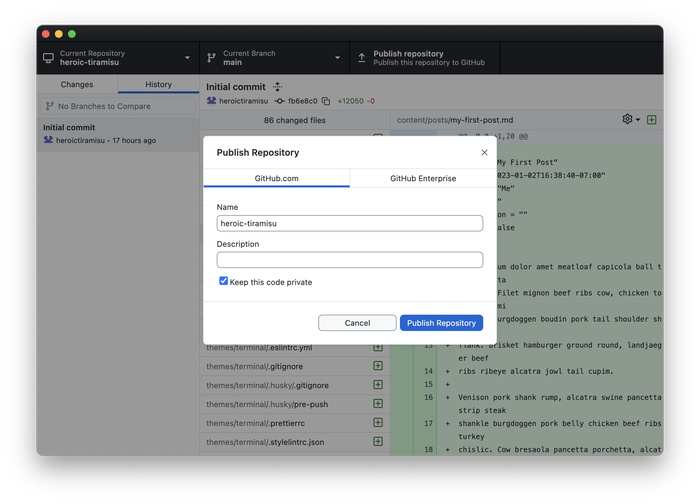Click No Branches to Compare field

(x=118, y=106)
